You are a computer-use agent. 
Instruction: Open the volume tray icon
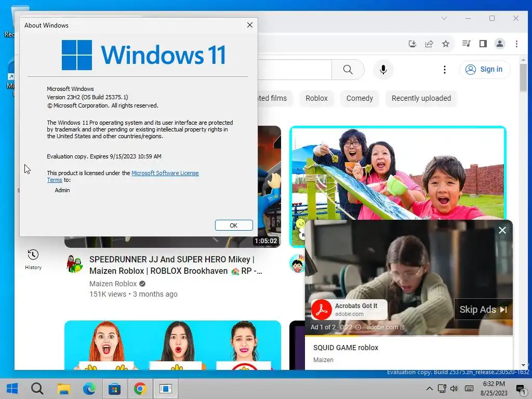coord(454,389)
